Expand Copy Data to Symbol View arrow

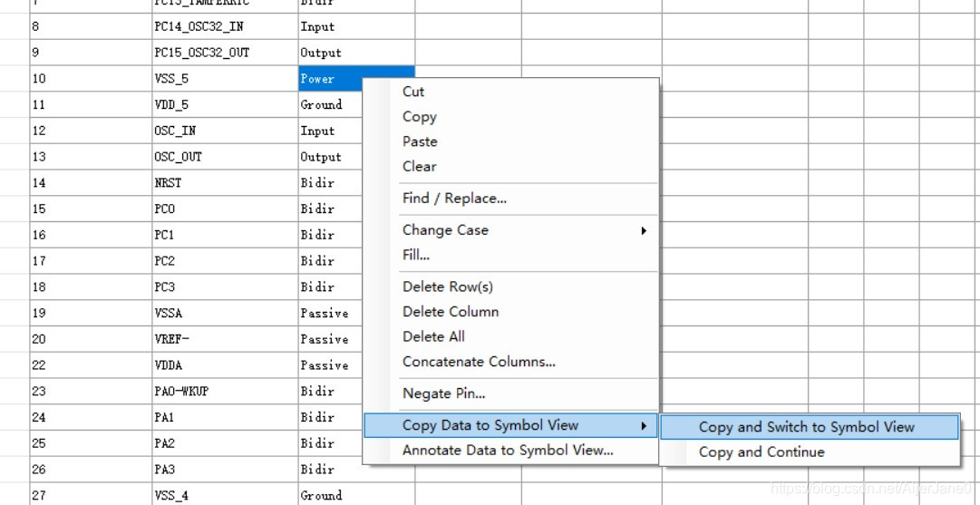[x=644, y=425]
